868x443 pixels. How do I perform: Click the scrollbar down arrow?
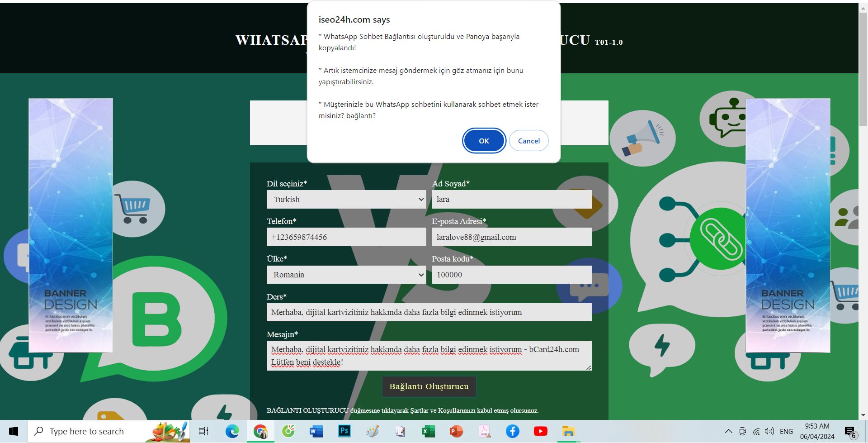tap(863, 415)
